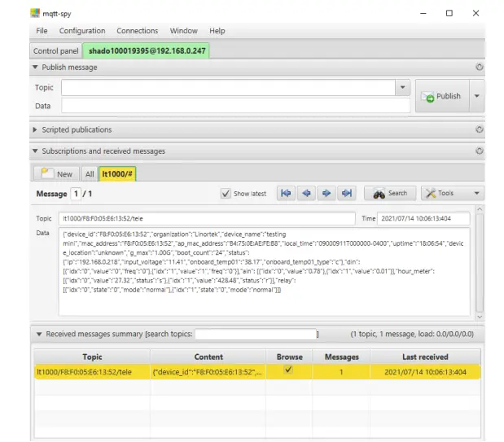Click the received message Data text area

pos(265,272)
